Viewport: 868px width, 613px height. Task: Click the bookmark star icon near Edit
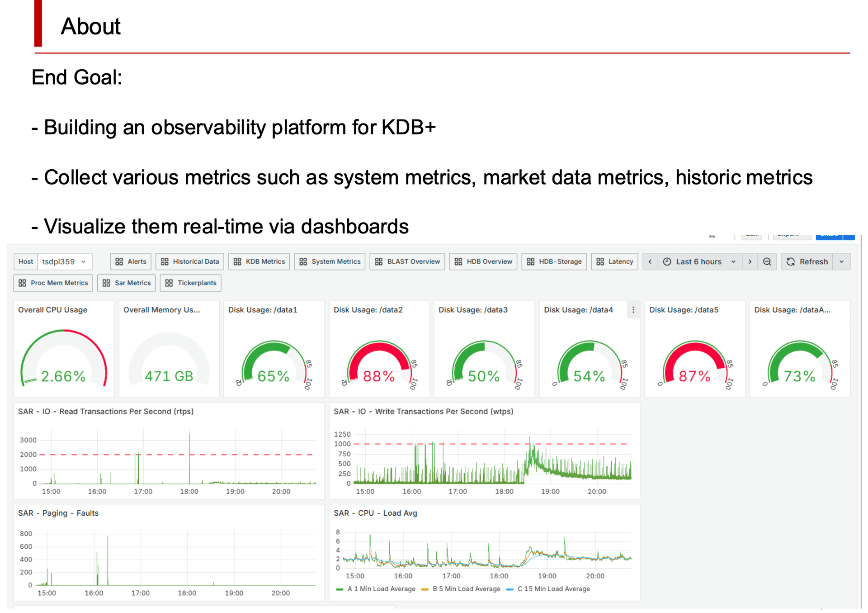coord(712,236)
